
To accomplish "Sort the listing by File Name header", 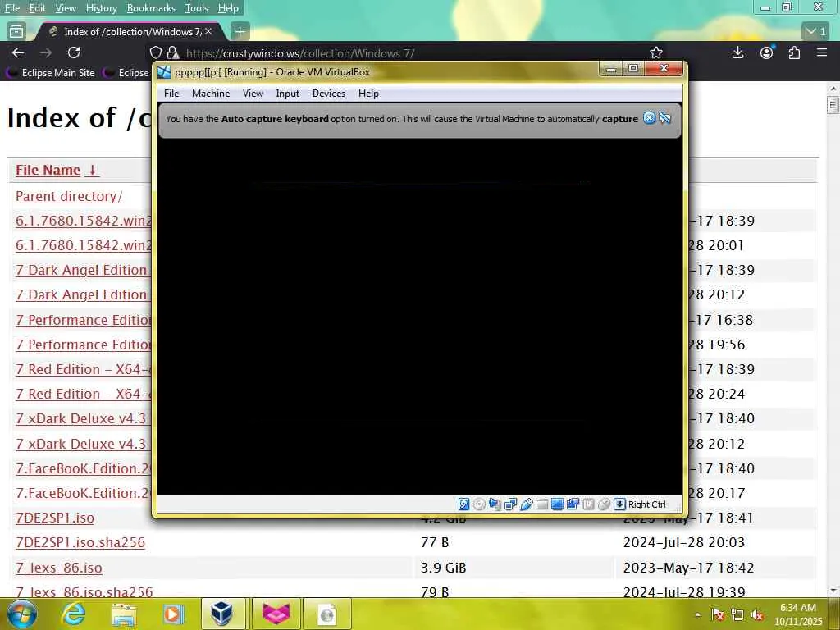I will click(57, 170).
